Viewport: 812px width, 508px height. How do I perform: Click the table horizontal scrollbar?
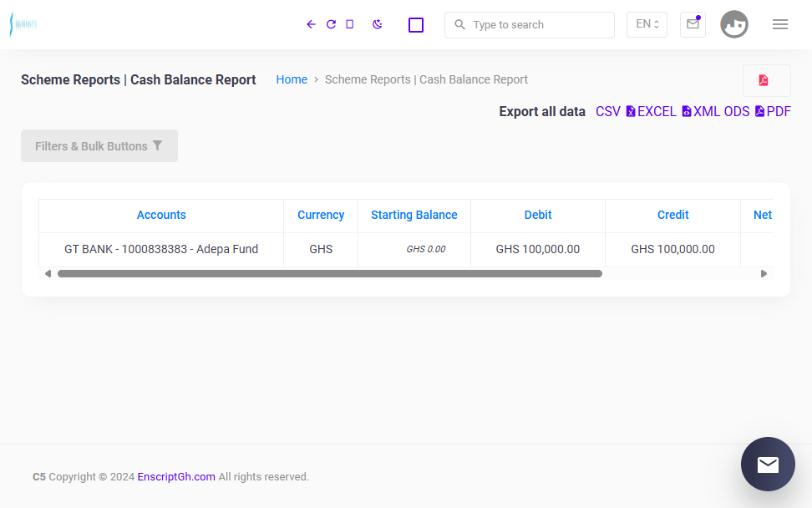[330, 273]
